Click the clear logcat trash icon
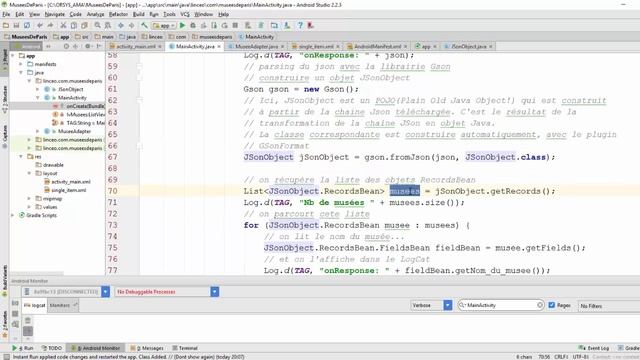 [28, 320]
